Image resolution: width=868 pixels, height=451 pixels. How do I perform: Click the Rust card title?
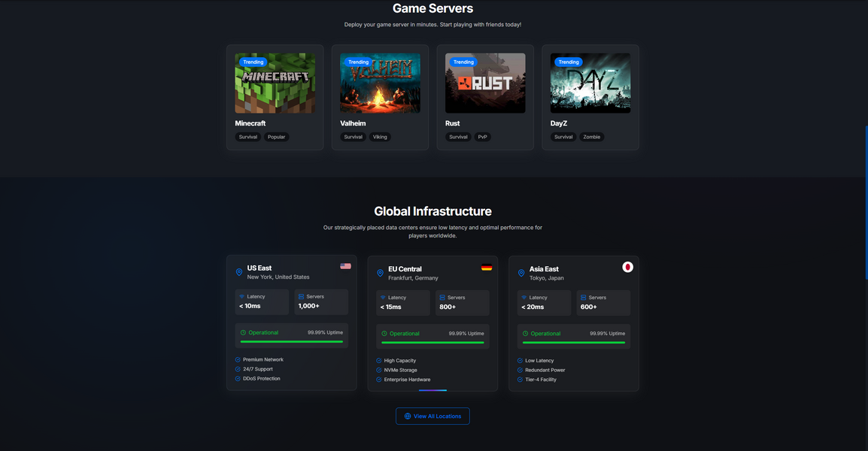pos(453,123)
